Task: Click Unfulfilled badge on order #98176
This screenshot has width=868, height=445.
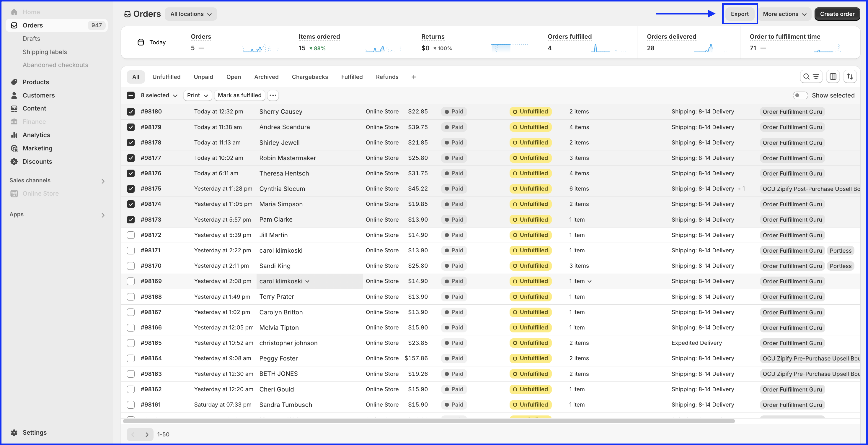Action: tap(530, 173)
